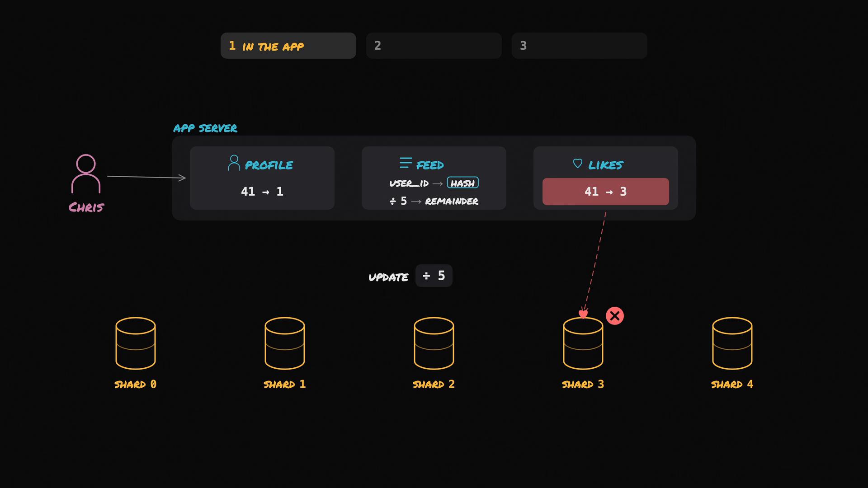Click the "Remainder" text
The width and height of the screenshot is (868, 488).
(x=452, y=202)
